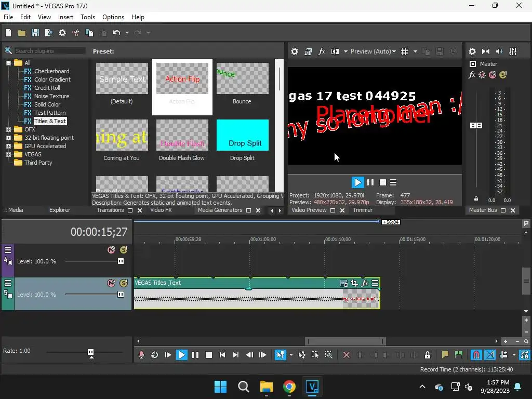Expand the OFX folder
This screenshot has width=532, height=399.
tap(8, 129)
